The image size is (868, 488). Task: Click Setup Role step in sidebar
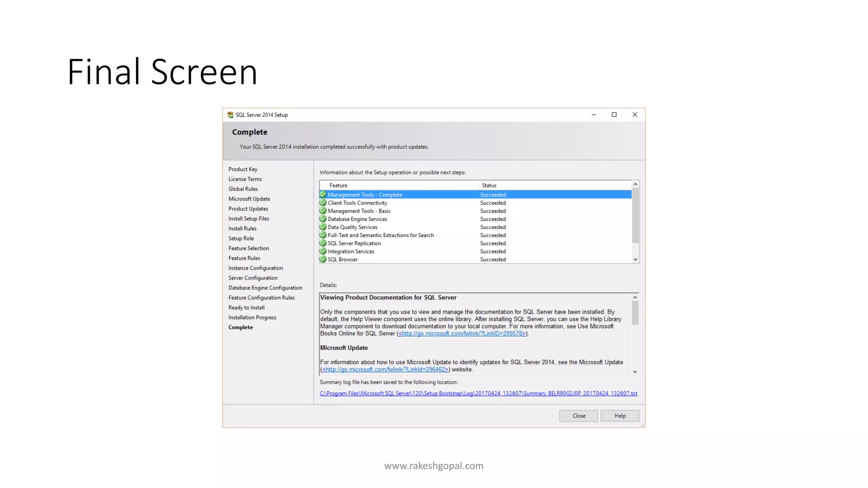(241, 238)
